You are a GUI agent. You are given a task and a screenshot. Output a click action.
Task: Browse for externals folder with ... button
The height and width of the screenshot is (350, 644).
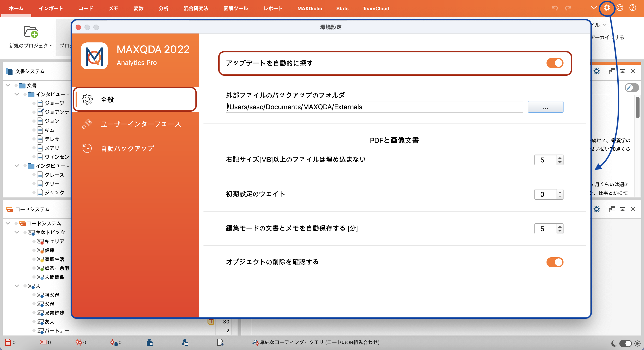[545, 107]
